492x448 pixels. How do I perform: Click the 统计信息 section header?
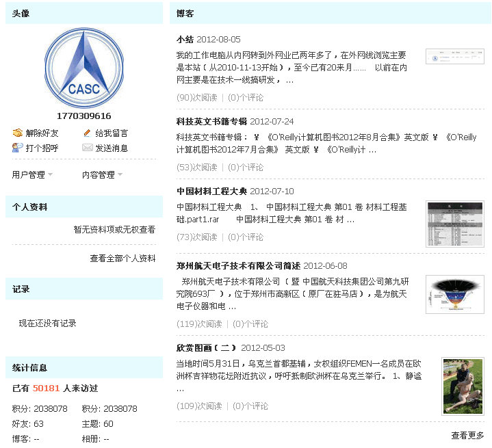[x=84, y=367]
